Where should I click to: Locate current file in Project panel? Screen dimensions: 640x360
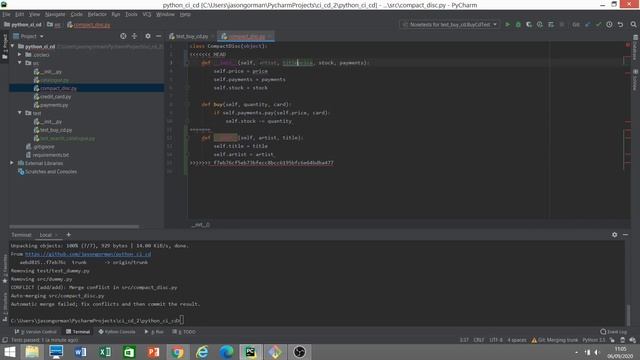click(x=123, y=36)
